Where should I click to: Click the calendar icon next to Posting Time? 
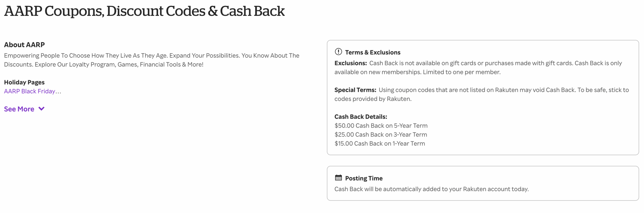pyautogui.click(x=338, y=177)
